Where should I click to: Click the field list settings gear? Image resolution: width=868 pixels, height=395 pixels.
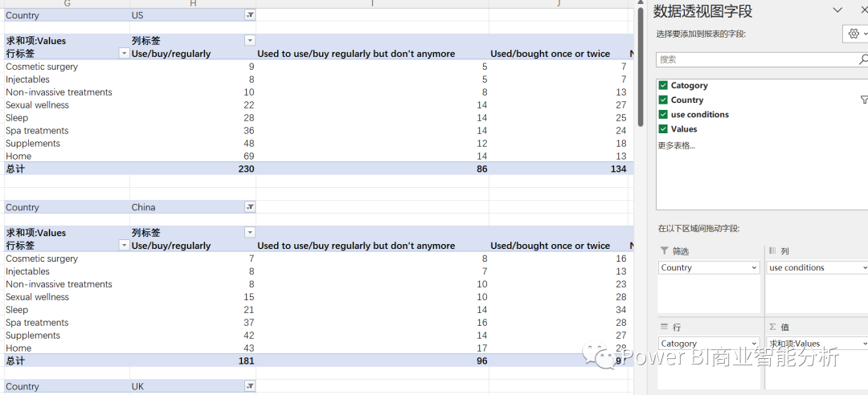(853, 34)
